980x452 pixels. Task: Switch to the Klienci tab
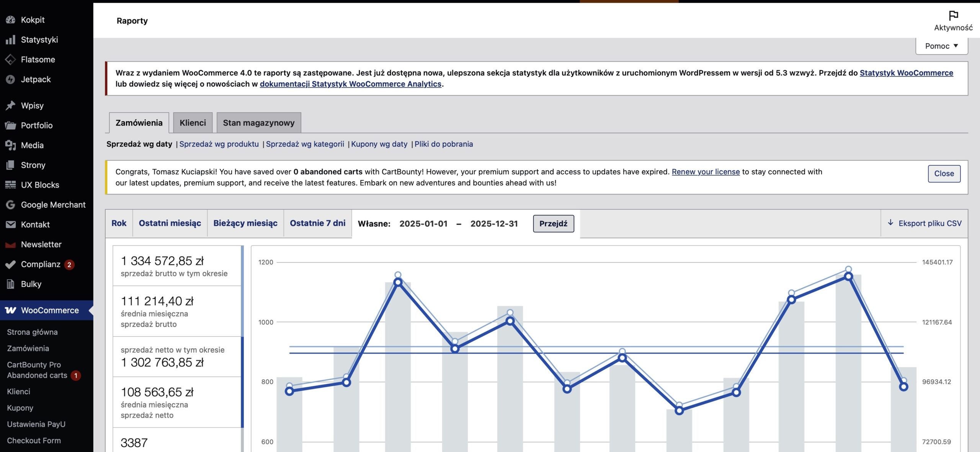(193, 123)
